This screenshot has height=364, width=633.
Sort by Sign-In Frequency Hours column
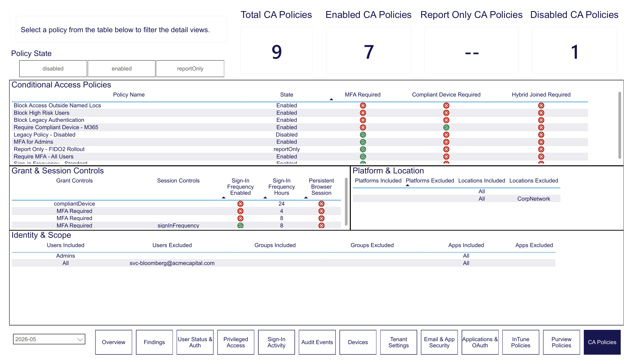tap(281, 187)
